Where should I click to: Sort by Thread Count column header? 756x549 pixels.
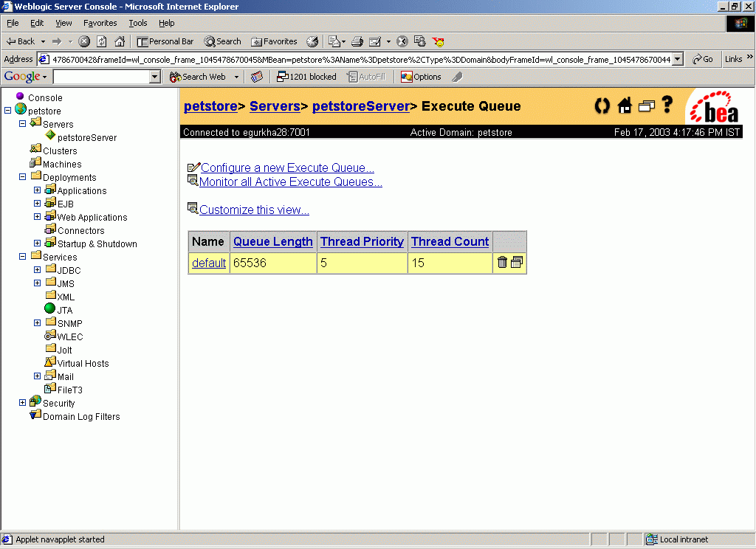click(x=450, y=241)
